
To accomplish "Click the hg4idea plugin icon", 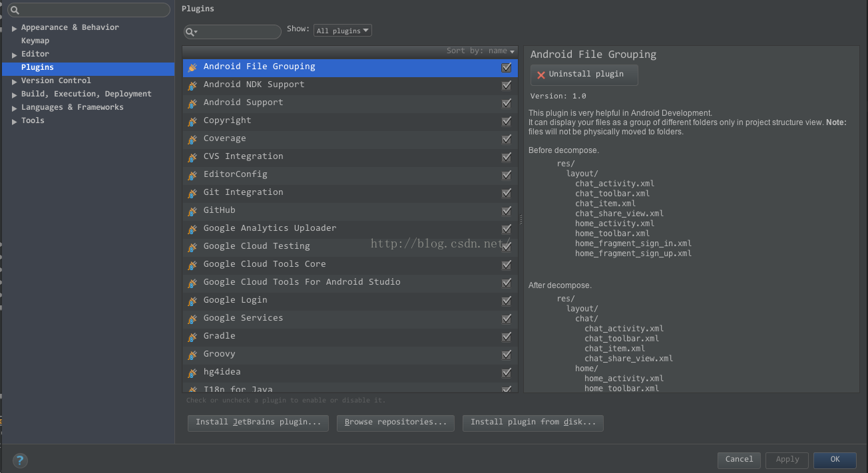I will tap(192, 373).
